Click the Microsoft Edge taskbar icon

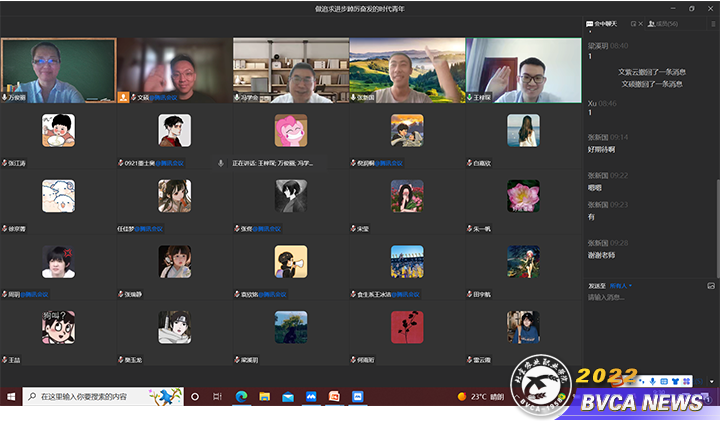click(x=241, y=397)
